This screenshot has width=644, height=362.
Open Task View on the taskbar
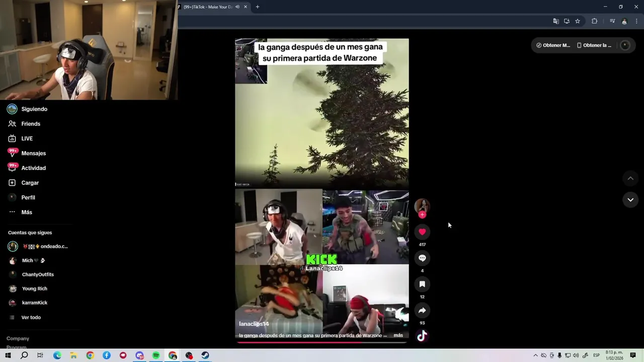coord(40,355)
